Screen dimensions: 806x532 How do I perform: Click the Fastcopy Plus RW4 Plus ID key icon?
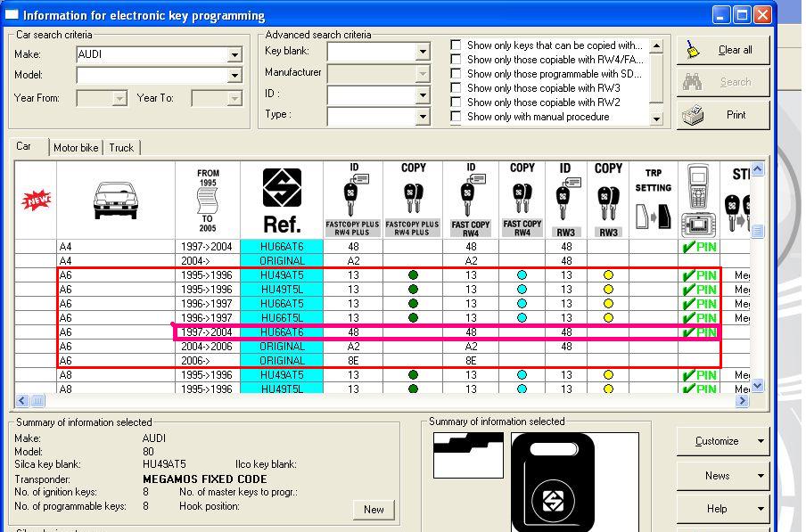click(353, 195)
